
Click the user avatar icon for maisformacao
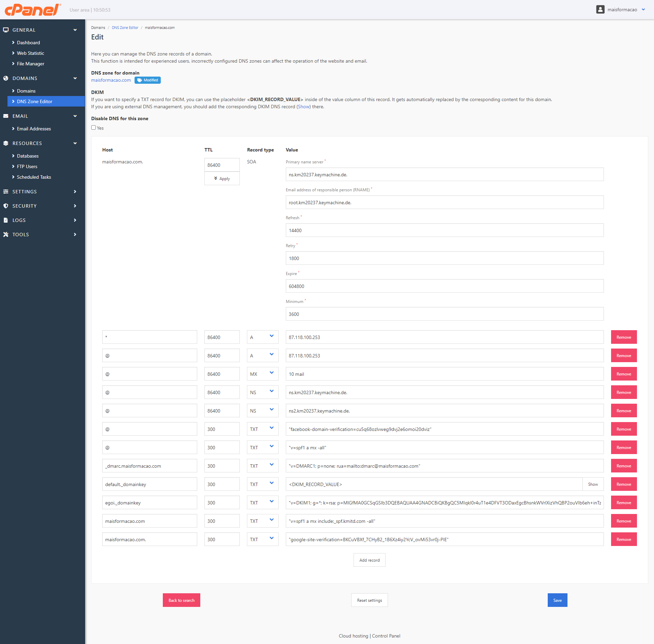point(600,10)
